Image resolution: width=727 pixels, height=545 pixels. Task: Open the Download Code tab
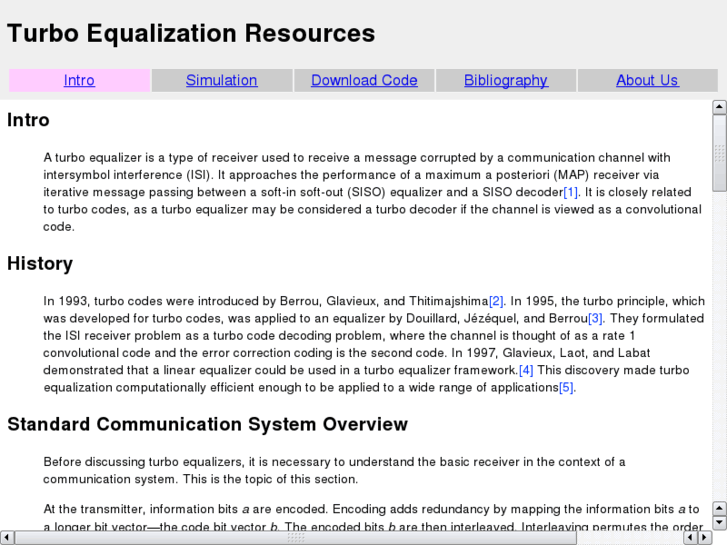point(364,80)
